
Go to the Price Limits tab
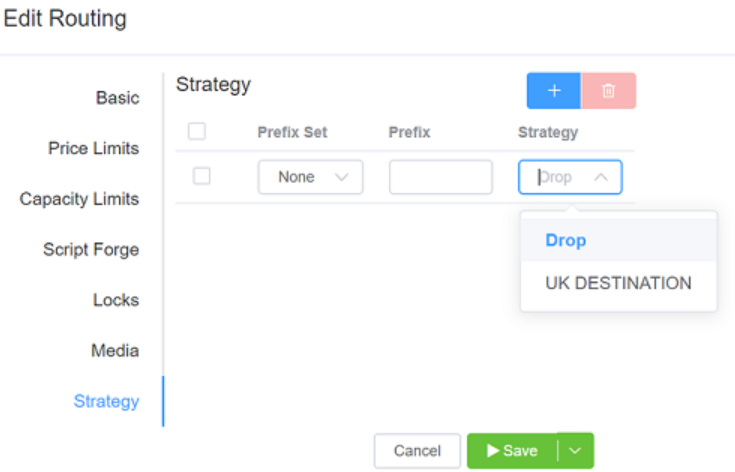coord(93,148)
